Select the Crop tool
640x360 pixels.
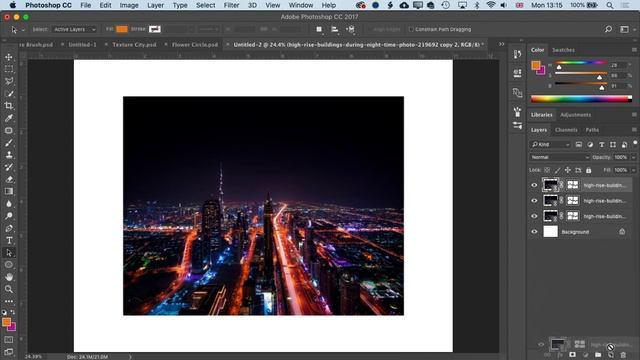click(x=9, y=106)
